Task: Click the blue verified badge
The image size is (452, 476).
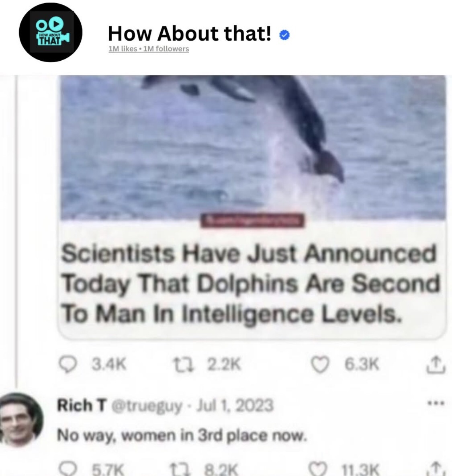Action: (x=284, y=35)
